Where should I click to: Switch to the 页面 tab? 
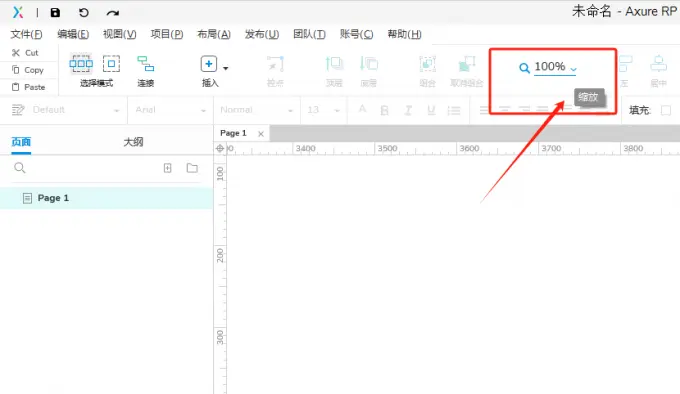(21, 142)
